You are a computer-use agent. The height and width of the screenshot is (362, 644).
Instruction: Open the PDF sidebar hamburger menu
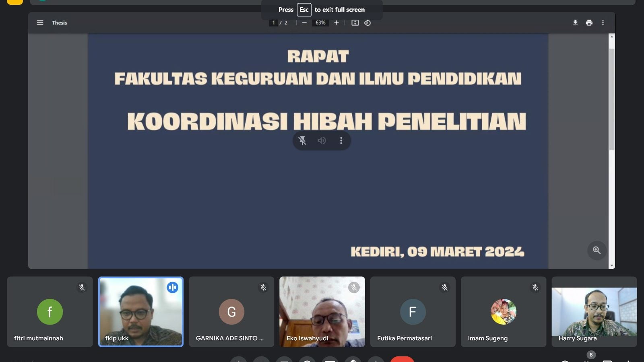coord(40,23)
